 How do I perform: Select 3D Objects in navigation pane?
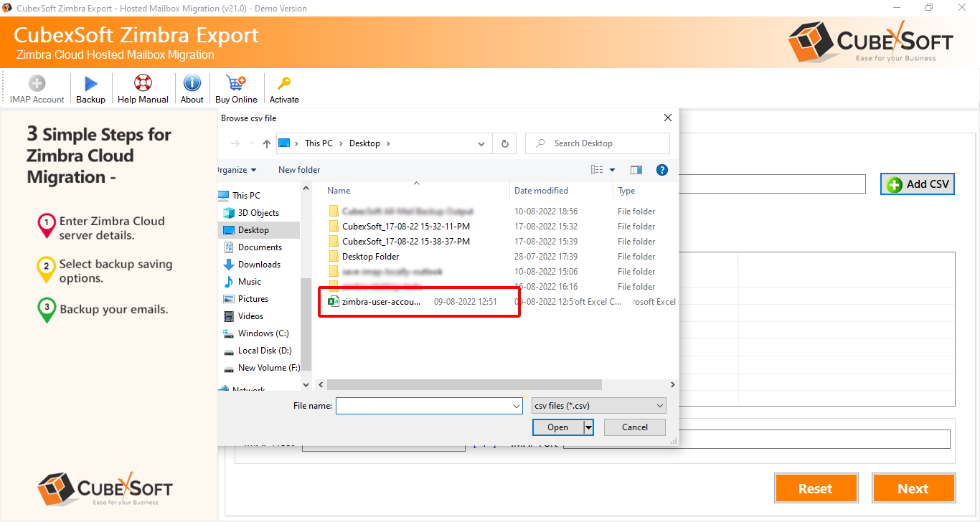[258, 213]
